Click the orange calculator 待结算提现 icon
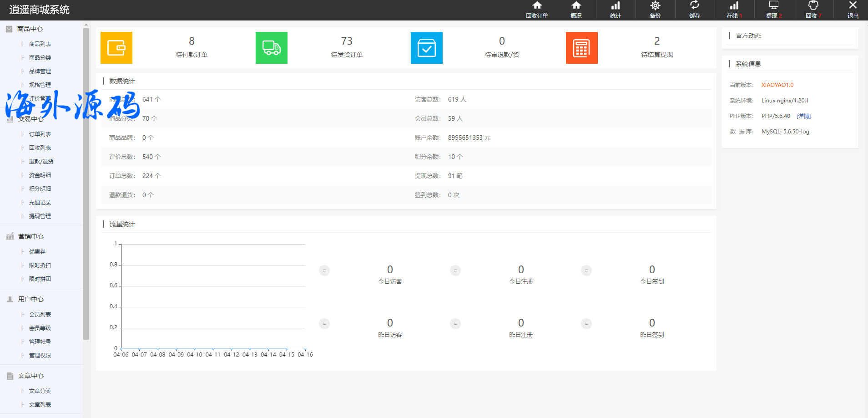 tap(582, 48)
